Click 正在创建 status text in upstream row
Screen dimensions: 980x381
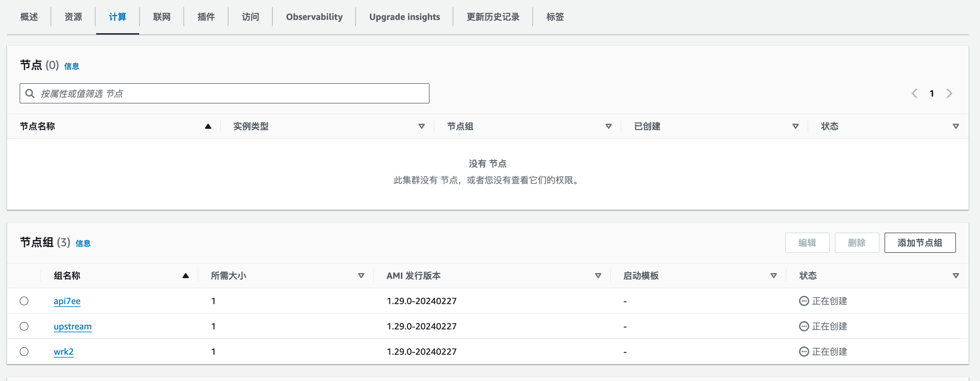[829, 326]
